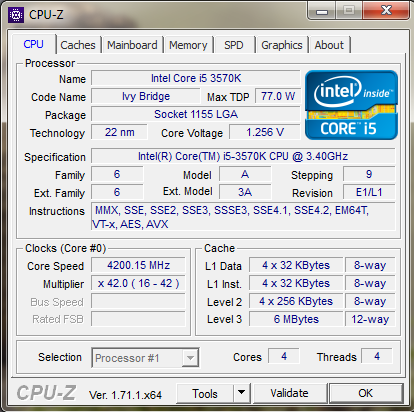Image resolution: width=414 pixels, height=412 pixels.
Task: Click the Name field Intel Core i5 3570K
Action: pos(196,78)
